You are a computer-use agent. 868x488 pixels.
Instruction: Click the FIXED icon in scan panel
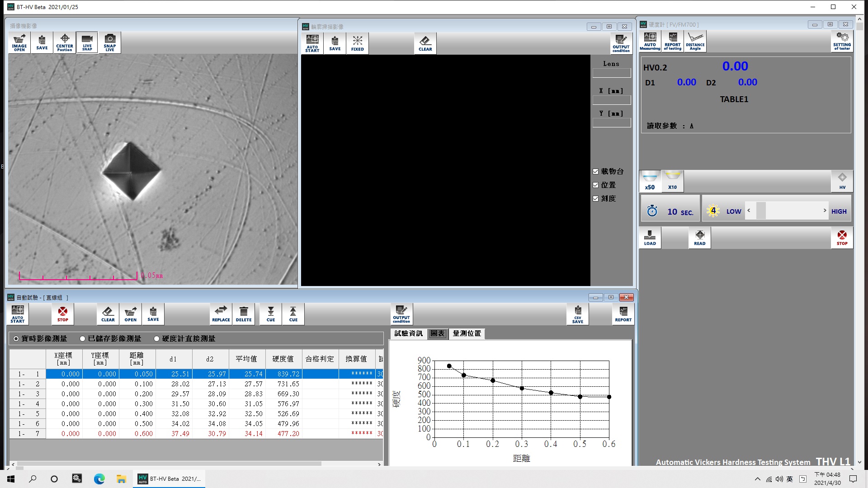click(358, 43)
